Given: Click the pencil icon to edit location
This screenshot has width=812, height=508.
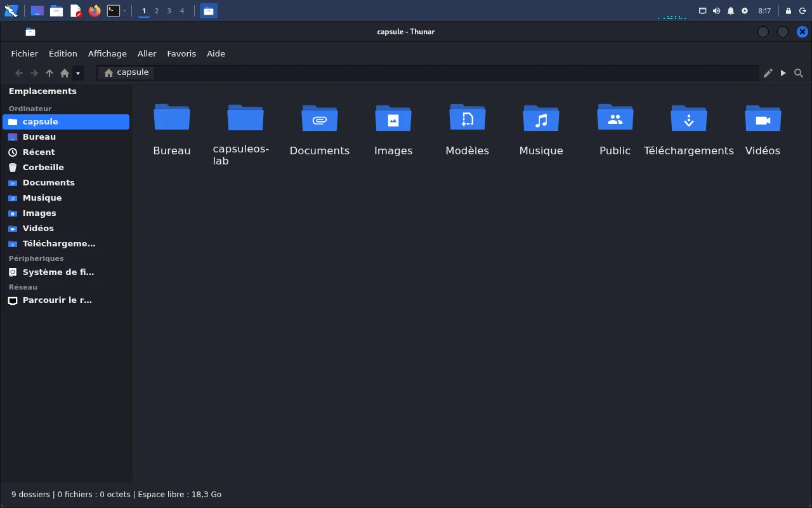Looking at the screenshot, I should click(768, 73).
